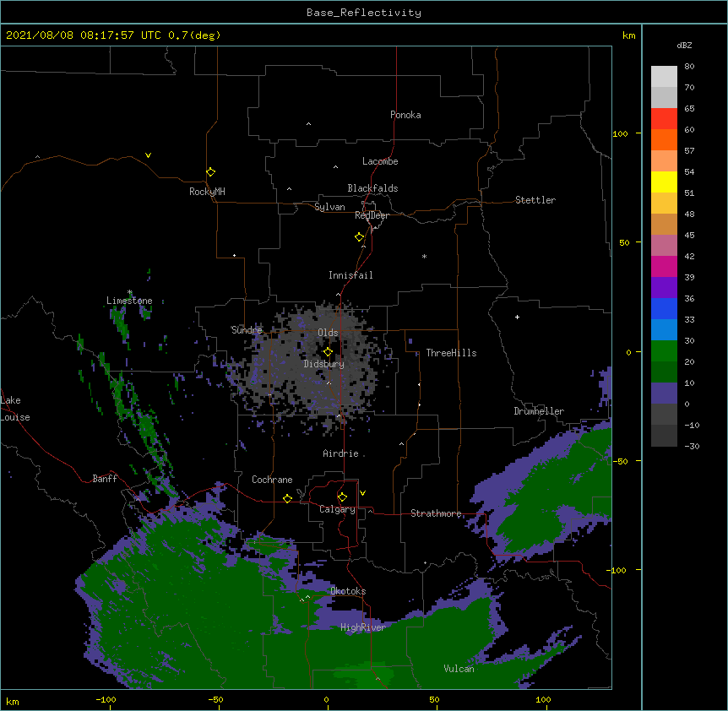The width and height of the screenshot is (728, 711).
Task: Click the Ponoka city label
Action: pyautogui.click(x=405, y=115)
